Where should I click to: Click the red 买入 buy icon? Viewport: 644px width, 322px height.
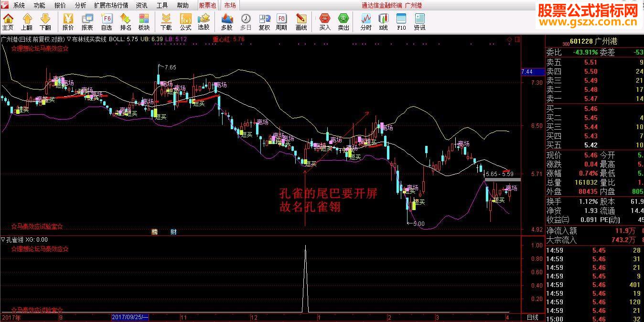325,22
